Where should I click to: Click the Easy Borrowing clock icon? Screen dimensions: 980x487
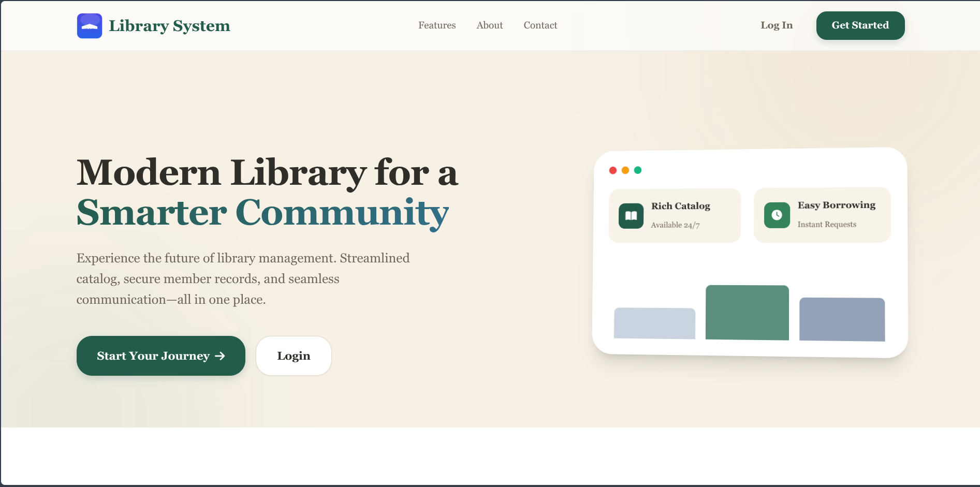[777, 215]
